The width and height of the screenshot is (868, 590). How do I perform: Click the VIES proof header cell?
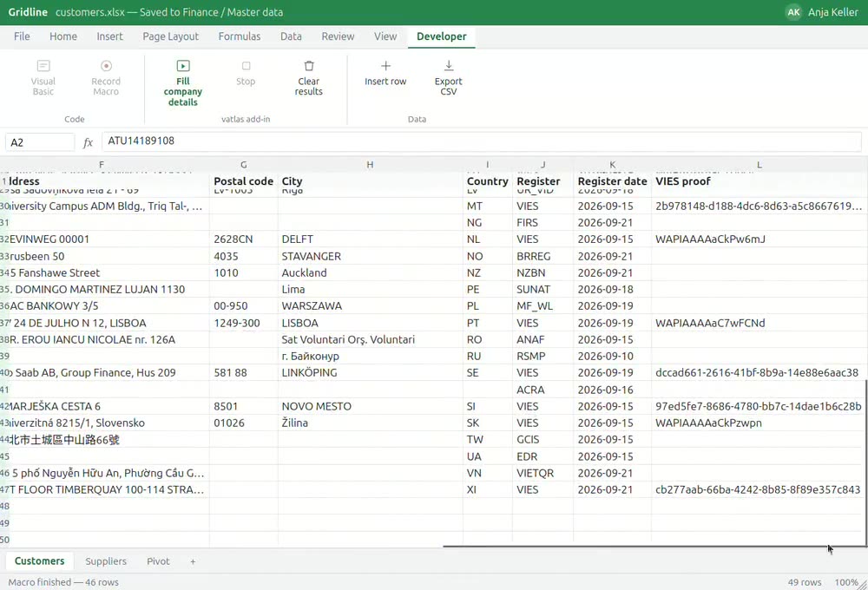759,181
